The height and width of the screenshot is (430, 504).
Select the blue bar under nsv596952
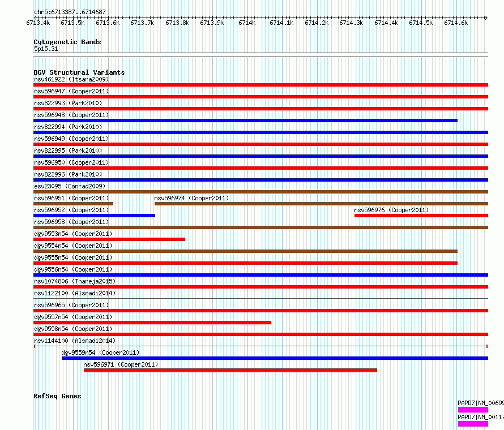pyautogui.click(x=94, y=216)
